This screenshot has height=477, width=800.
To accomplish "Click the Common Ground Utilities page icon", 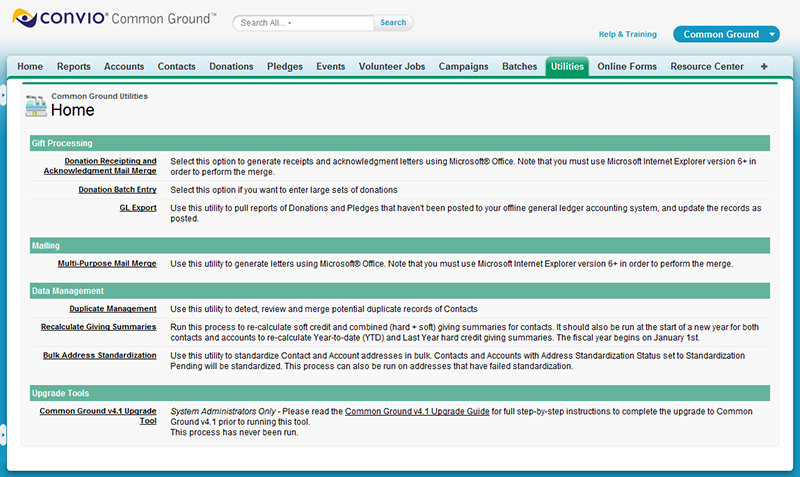I will (x=36, y=105).
